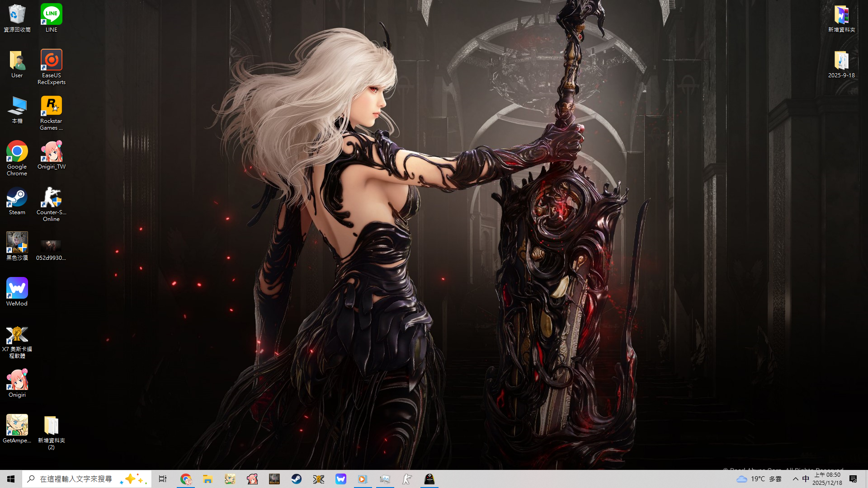
Task: Select the User folder on the desktop
Action: point(17,64)
